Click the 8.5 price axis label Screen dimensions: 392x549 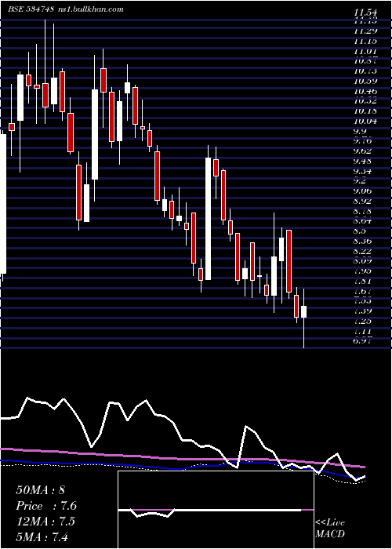(x=360, y=231)
